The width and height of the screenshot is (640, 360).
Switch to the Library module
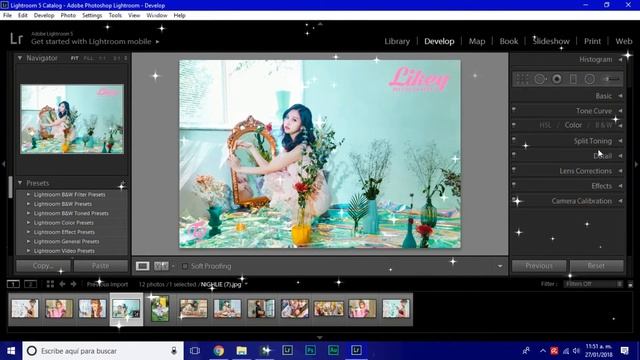click(397, 41)
